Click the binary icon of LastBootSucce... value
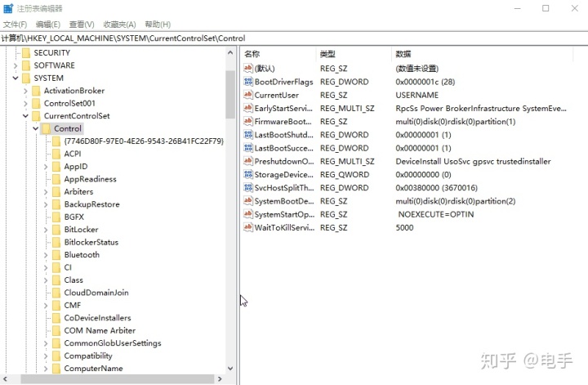Viewport: 588px width, 385px height. point(248,148)
